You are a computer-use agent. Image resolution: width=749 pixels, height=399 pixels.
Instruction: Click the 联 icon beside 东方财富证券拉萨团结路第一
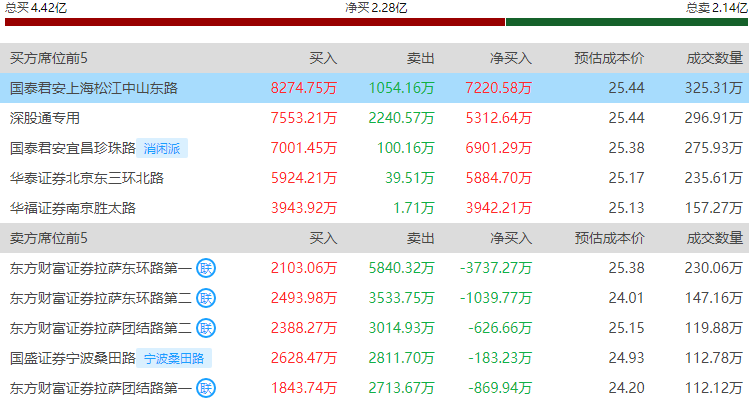[x=206, y=388]
